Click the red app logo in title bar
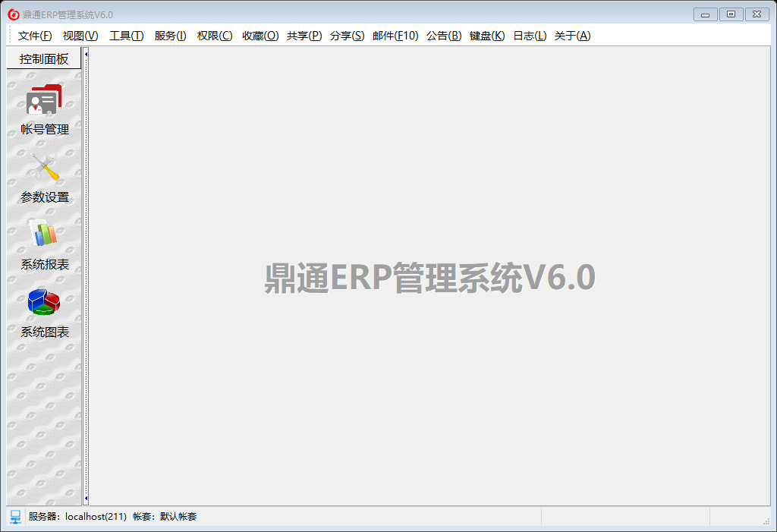This screenshot has width=777, height=532. (13, 14)
